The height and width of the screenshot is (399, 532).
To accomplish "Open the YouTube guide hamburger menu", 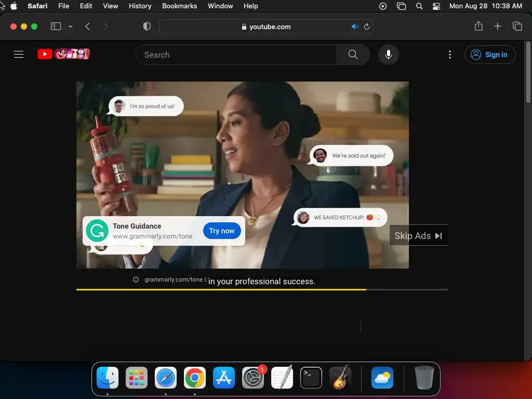I will 19,54.
